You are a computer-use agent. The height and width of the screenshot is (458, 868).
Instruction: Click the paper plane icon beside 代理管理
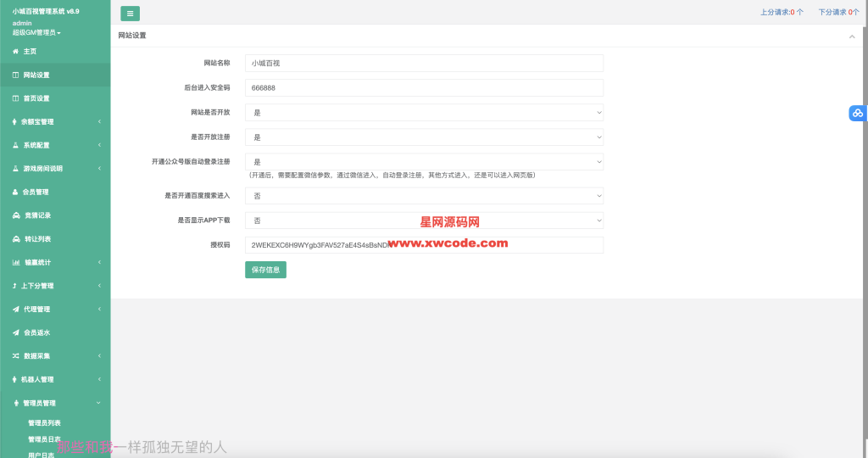coord(15,309)
